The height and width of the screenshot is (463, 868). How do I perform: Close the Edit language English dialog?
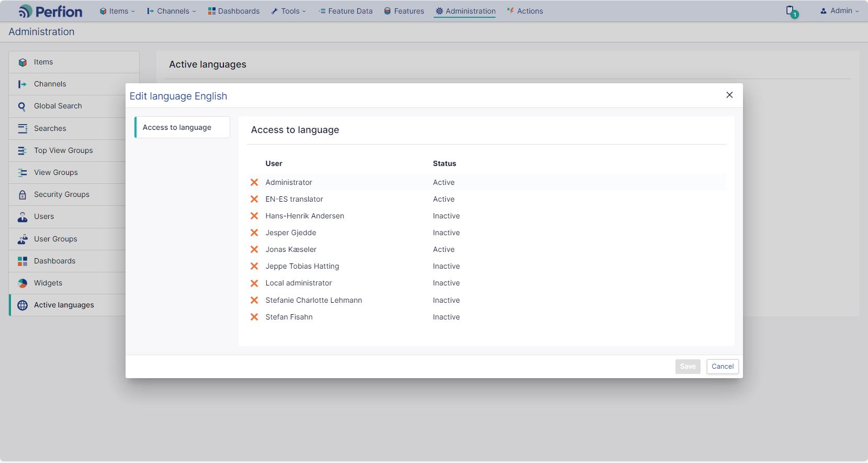click(729, 95)
